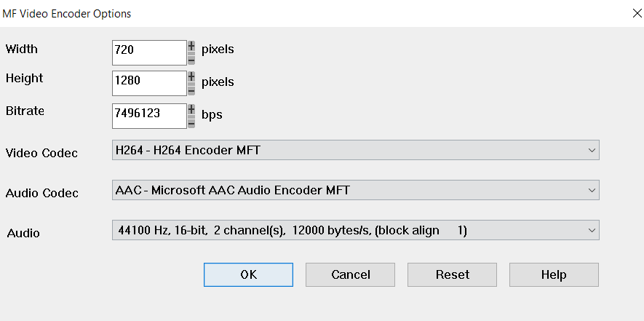
Task: Close the MF Video Encoder Options dialog
Action: pos(637,13)
